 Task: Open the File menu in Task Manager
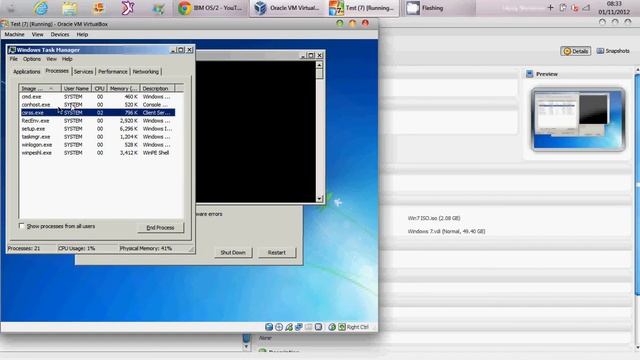point(13,59)
